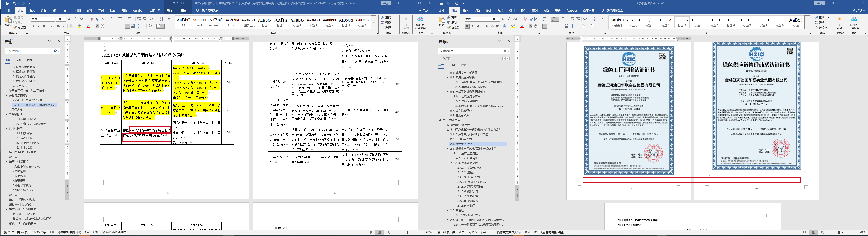Toggle justify alignment in the 招标文件 window
This screenshot has width=868, height=236.
click(127, 26)
